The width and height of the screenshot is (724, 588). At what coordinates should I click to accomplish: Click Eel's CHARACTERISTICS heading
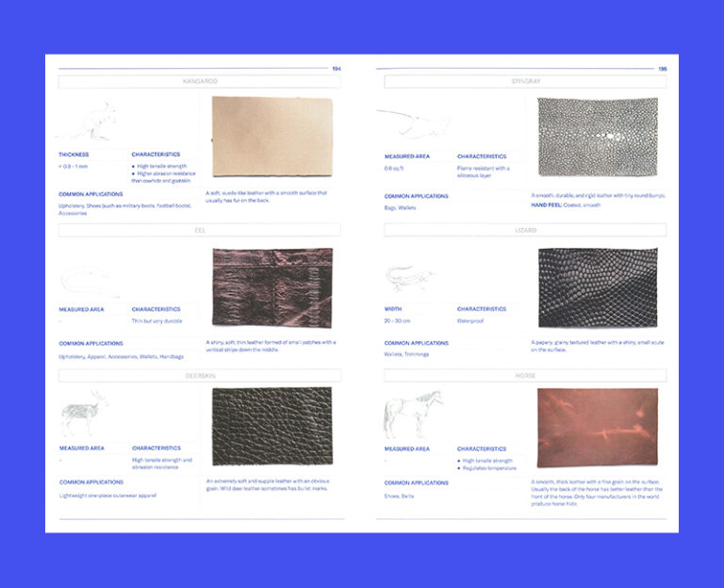point(156,309)
